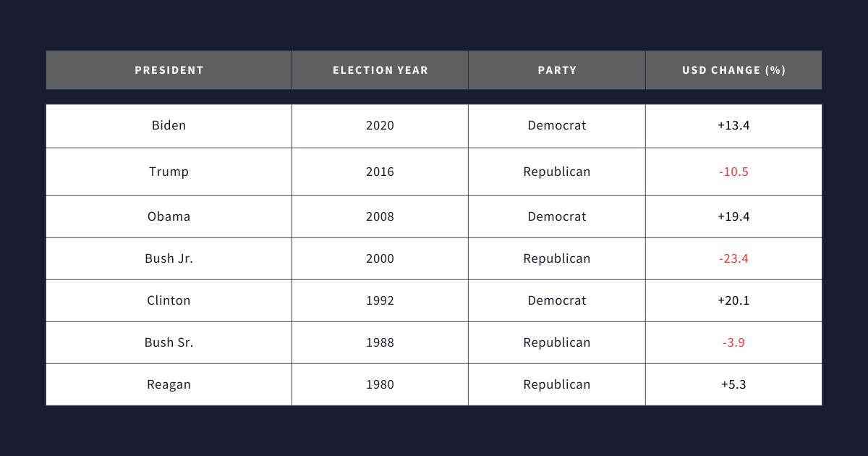Click the 2020 election year cell

(x=380, y=125)
